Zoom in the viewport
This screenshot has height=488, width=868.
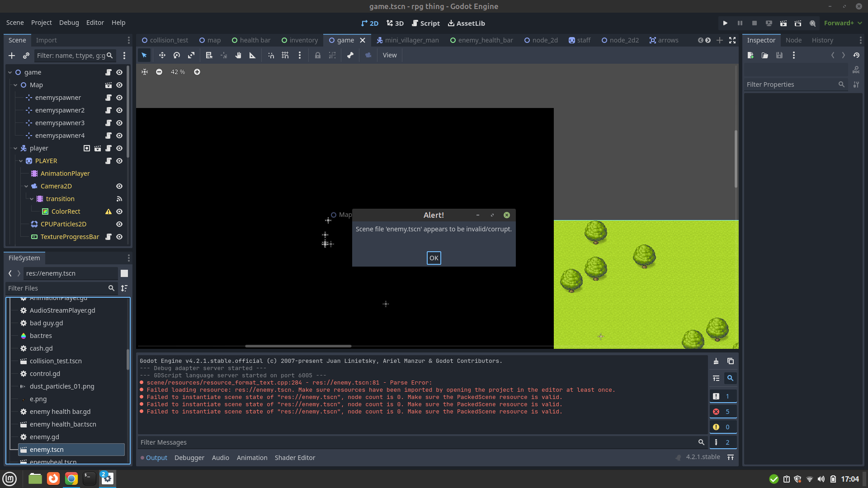pos(197,72)
